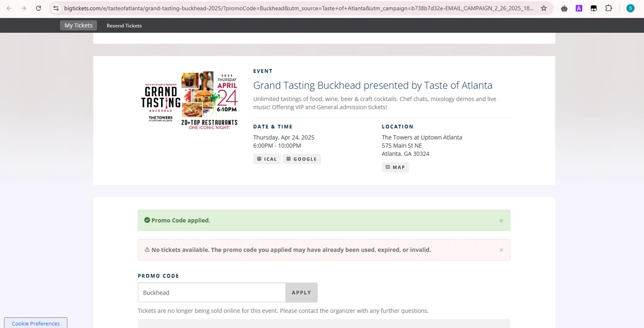Viewport: 644px width, 328px height.
Task: Click the bigtickets URL address bar
Action: (299, 8)
